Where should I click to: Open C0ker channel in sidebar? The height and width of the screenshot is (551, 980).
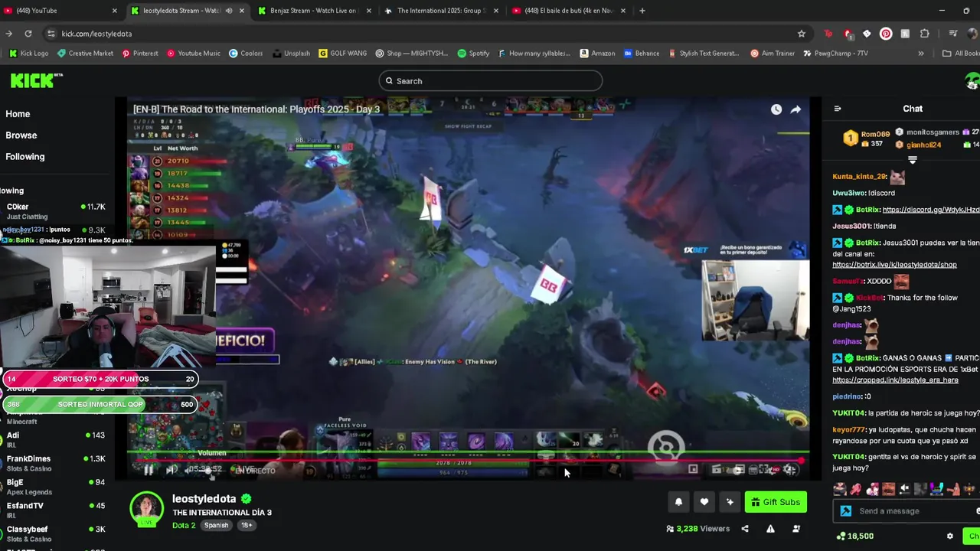point(54,211)
